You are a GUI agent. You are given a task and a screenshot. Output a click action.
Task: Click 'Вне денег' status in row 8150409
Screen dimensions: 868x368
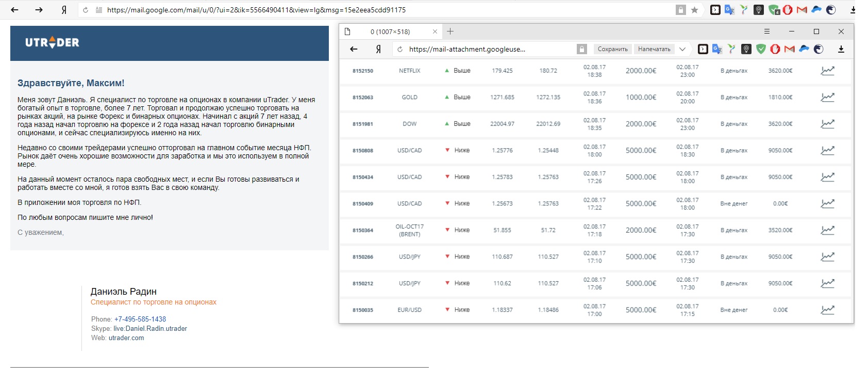pos(734,203)
